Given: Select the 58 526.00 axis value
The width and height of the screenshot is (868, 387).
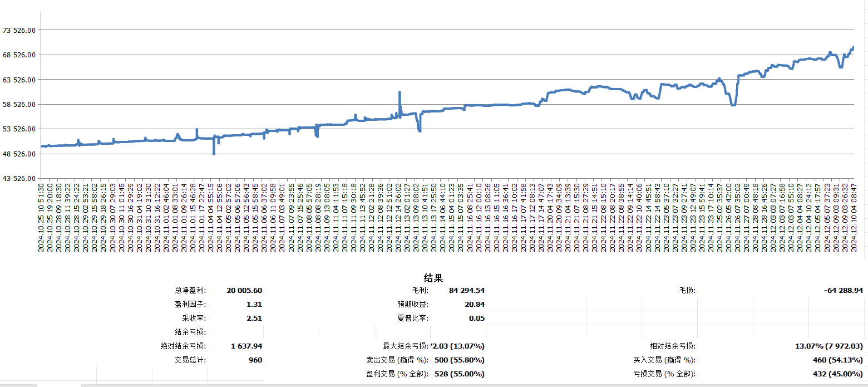Looking at the screenshot, I should click(19, 104).
